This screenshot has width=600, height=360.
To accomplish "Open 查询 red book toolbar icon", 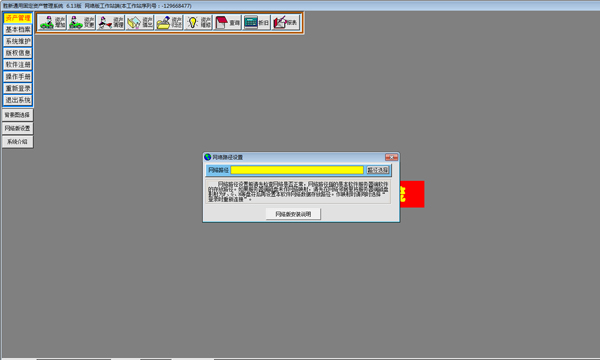I will pos(227,23).
